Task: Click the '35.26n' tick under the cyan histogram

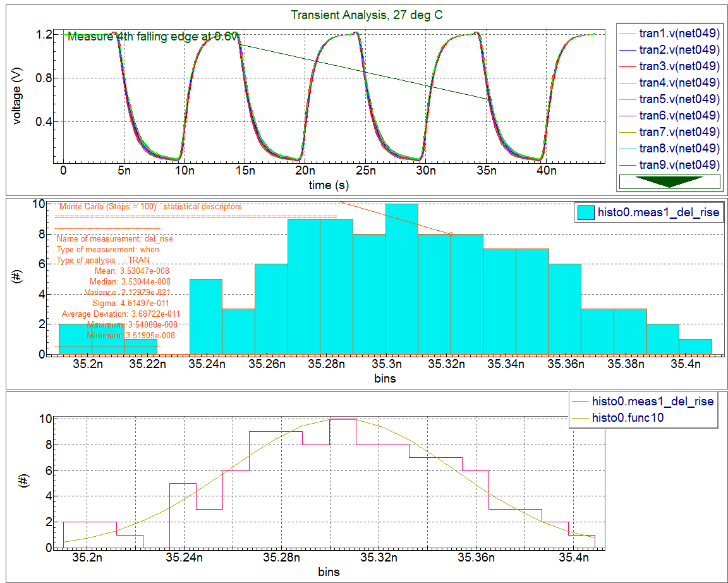Action: tap(267, 364)
